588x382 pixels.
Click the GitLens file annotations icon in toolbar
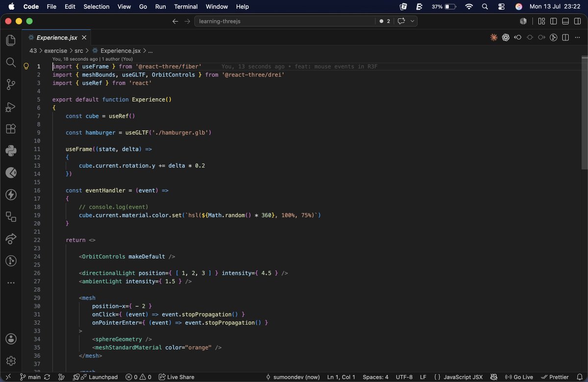553,37
